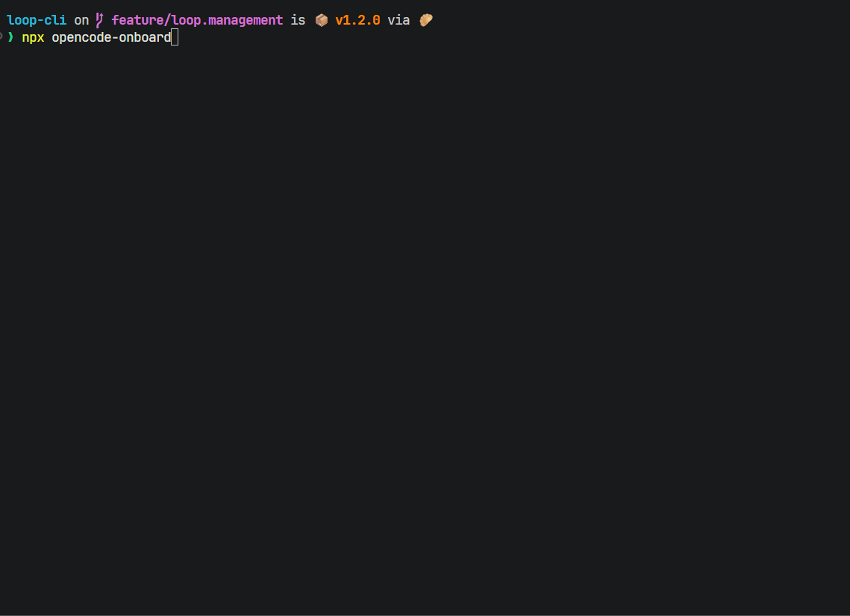Click the loop-cli directory name
The image size is (850, 616).
(x=37, y=21)
